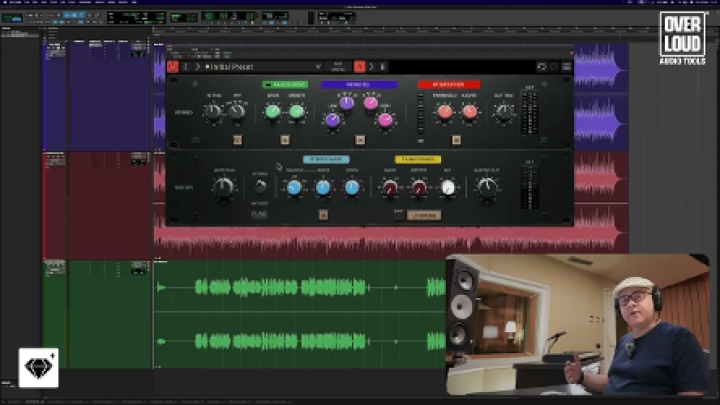Adjust the first blue knob
This screenshot has width=720, height=405.
click(294, 187)
